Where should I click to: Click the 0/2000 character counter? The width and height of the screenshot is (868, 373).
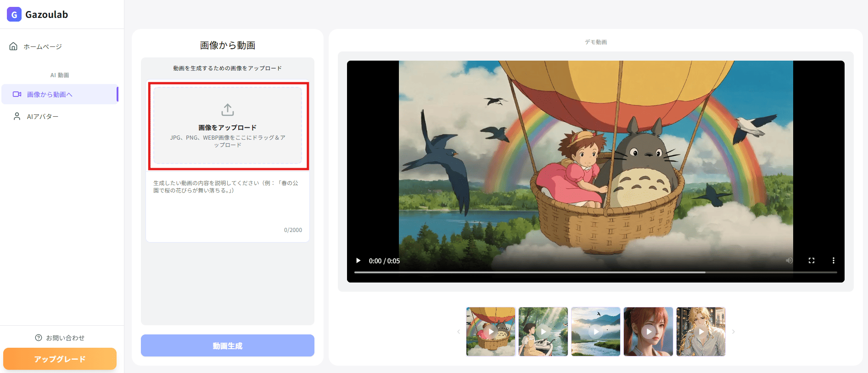tap(293, 230)
